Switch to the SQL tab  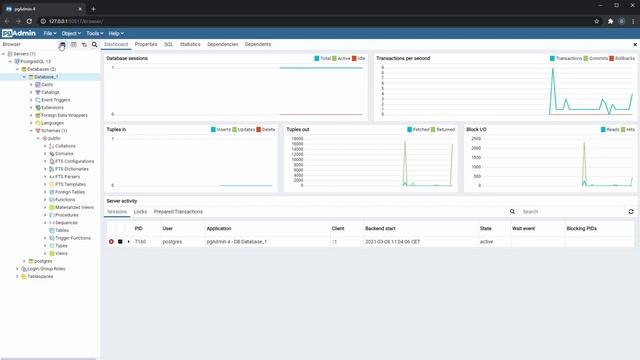pos(169,44)
